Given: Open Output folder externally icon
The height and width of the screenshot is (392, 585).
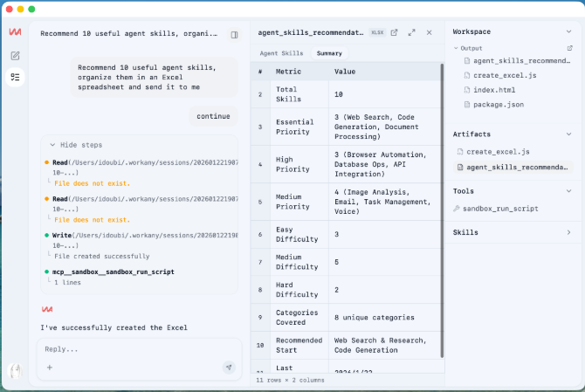Looking at the screenshot, I should pyautogui.click(x=569, y=48).
